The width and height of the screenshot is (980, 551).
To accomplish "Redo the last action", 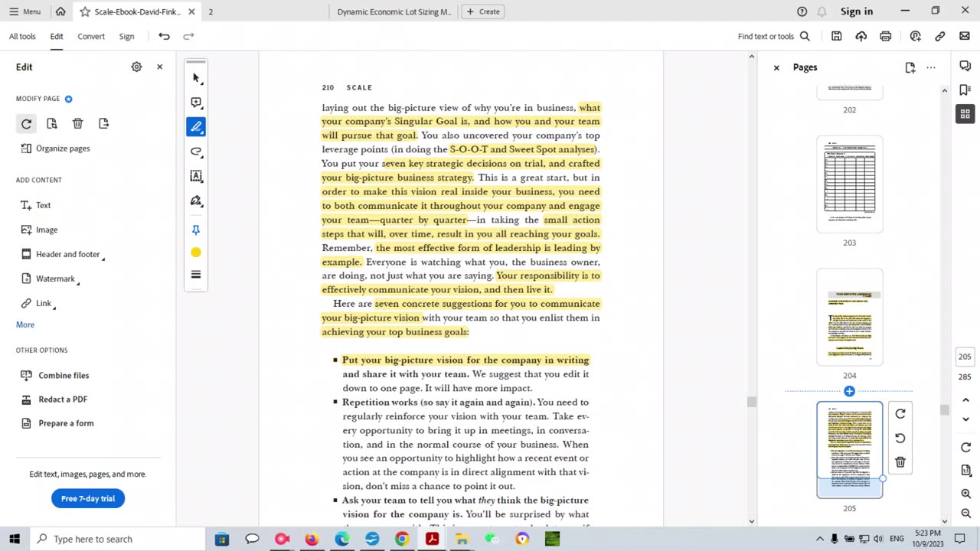I will pos(188,36).
